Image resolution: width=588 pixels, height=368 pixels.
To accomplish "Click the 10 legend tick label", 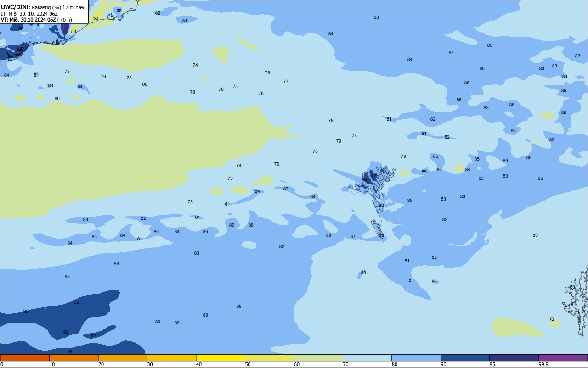I will (52, 364).
